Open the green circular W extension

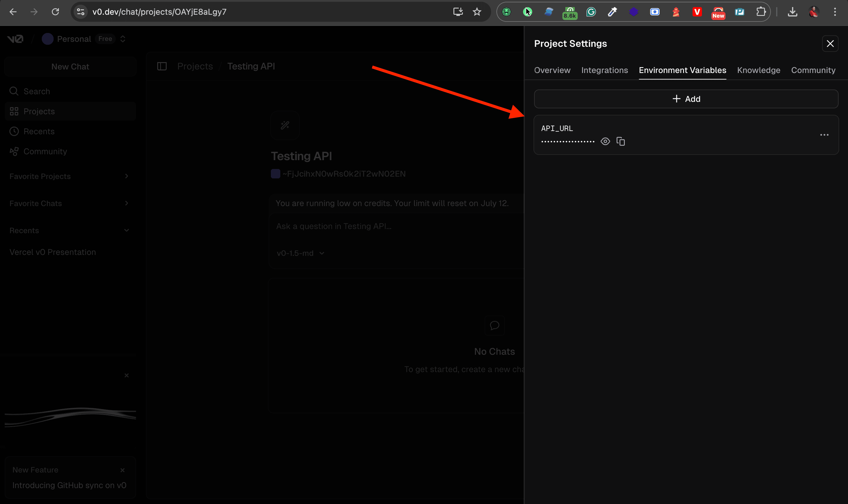[506, 12]
